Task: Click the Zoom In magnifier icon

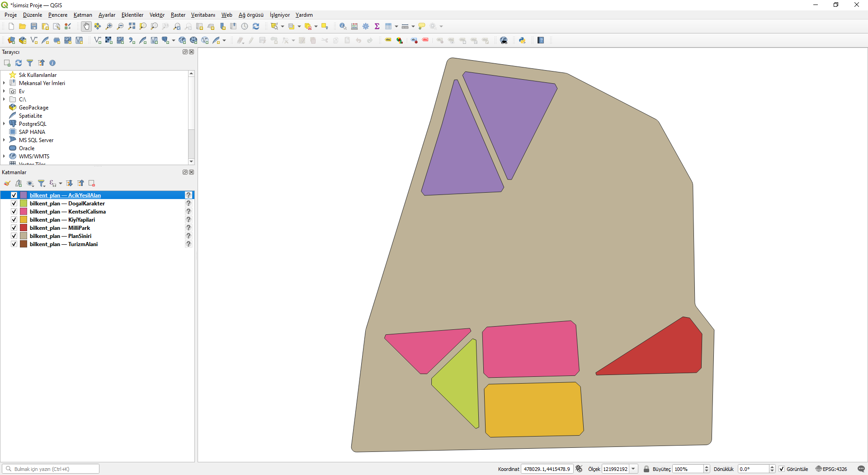Action: 109,26
